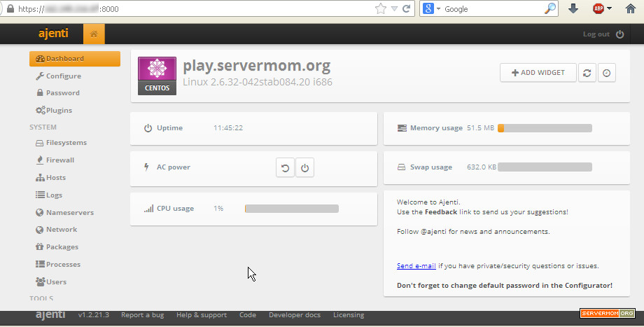
Task: Bookmark page using the star icon
Action: click(381, 9)
